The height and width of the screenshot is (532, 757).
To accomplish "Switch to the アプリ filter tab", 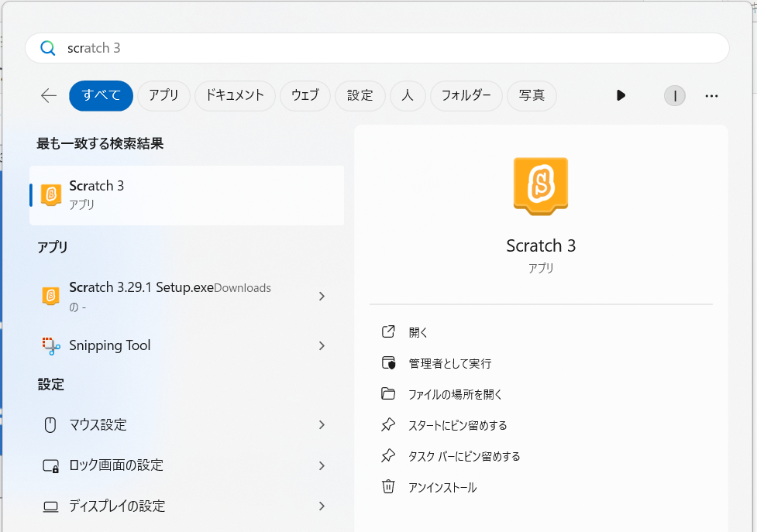I will click(163, 95).
